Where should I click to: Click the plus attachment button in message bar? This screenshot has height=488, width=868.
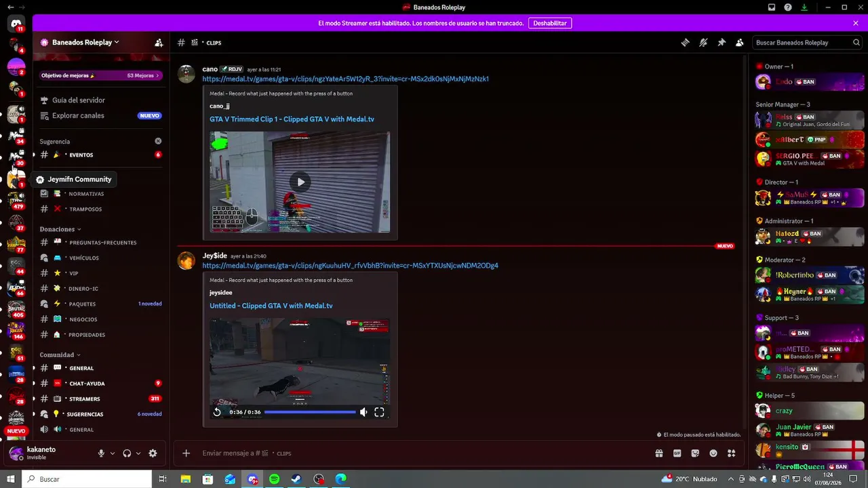coord(186,453)
